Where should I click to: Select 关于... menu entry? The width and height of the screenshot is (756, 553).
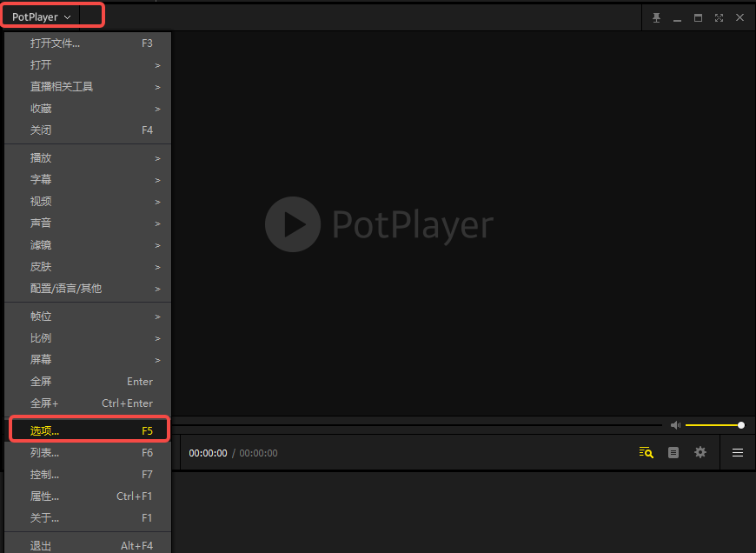click(x=87, y=518)
